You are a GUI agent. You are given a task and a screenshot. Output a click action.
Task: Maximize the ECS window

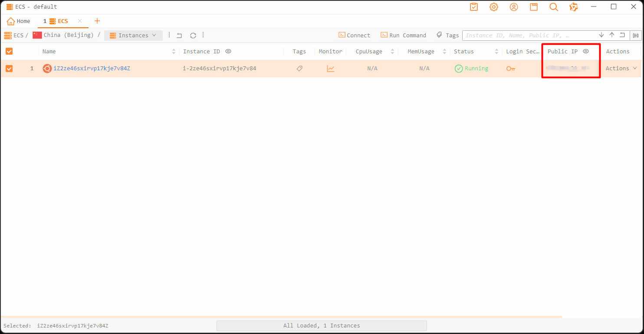click(614, 7)
